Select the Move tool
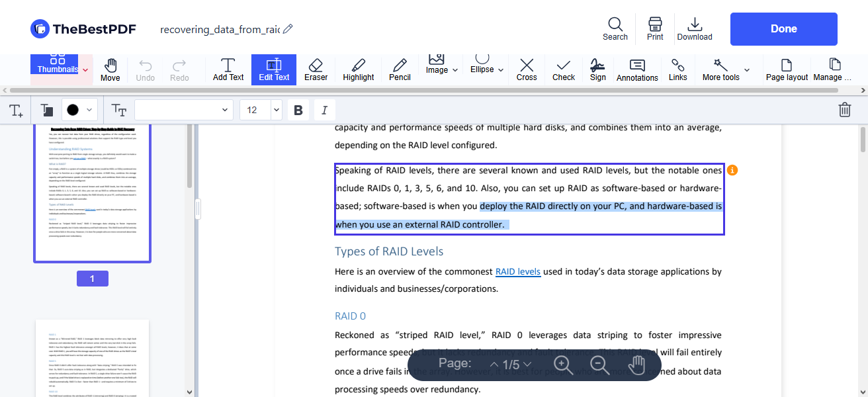The width and height of the screenshot is (868, 397). [110, 69]
